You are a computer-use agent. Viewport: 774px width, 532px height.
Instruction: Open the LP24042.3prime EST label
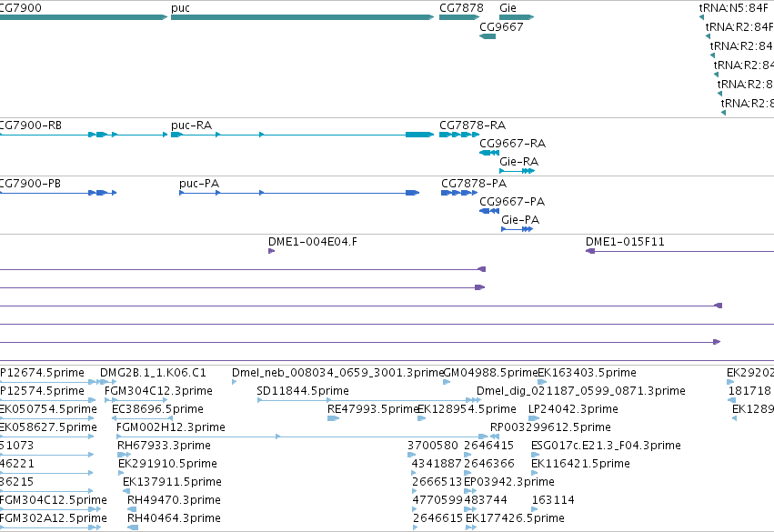573,409
